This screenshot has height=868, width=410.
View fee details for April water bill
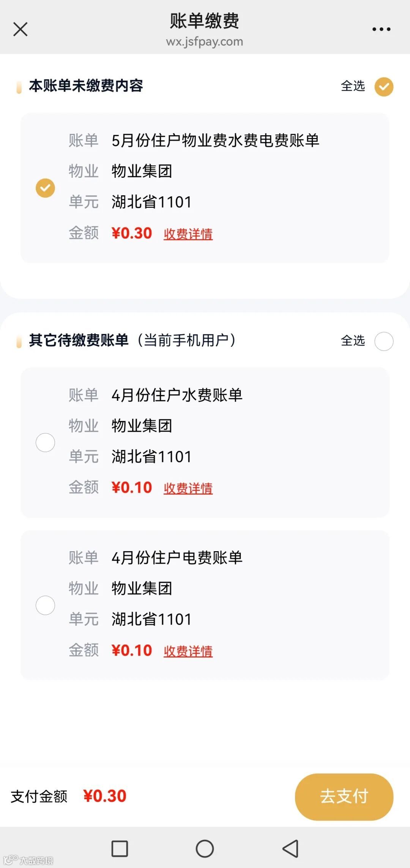pyautogui.click(x=188, y=489)
